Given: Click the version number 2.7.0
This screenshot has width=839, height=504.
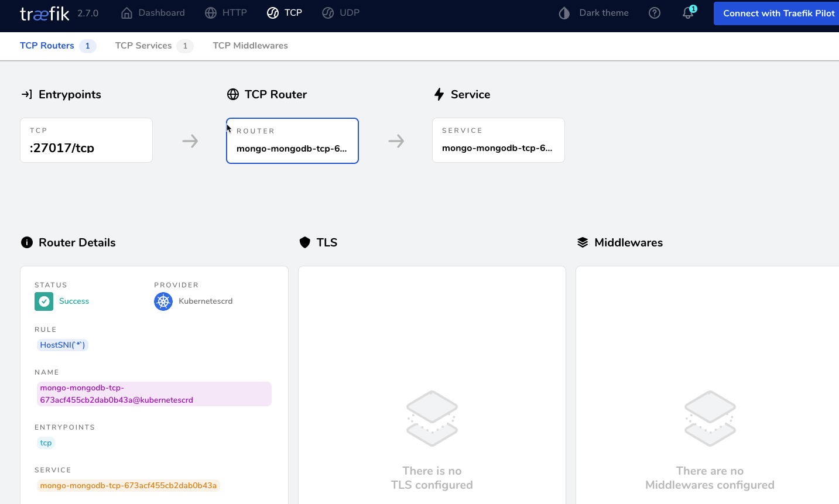Looking at the screenshot, I should [88, 13].
